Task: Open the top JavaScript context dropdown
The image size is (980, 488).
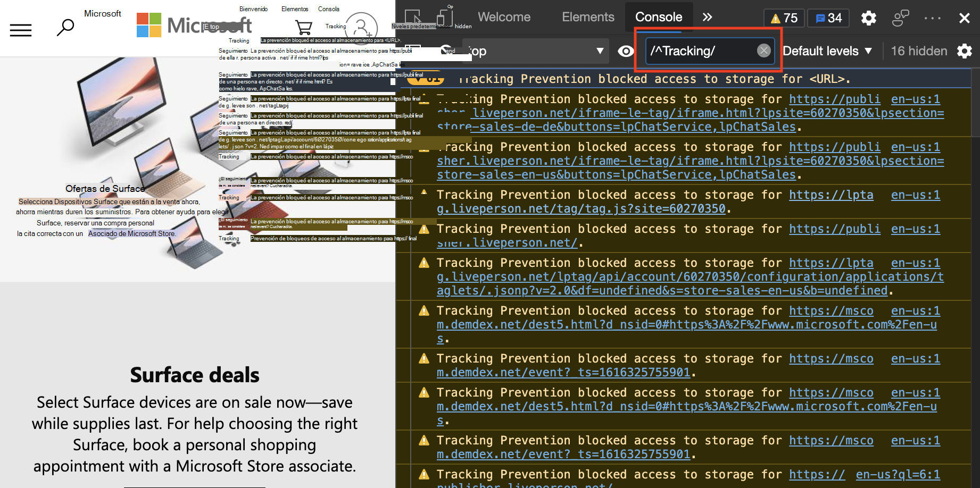Action: pyautogui.click(x=535, y=51)
